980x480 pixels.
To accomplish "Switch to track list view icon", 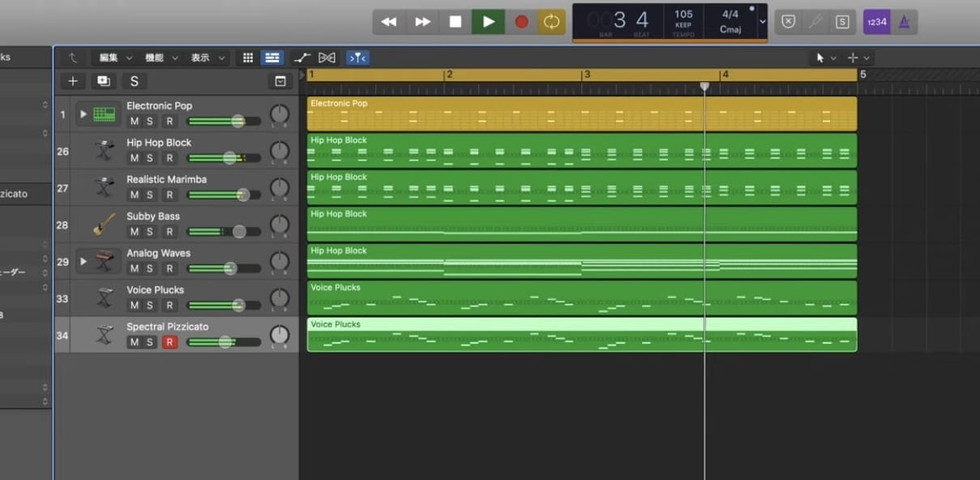I will pyautogui.click(x=272, y=58).
